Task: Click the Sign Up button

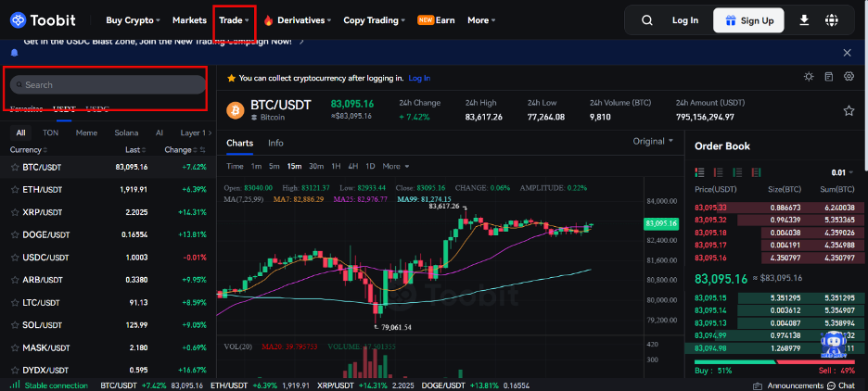Action: [747, 20]
